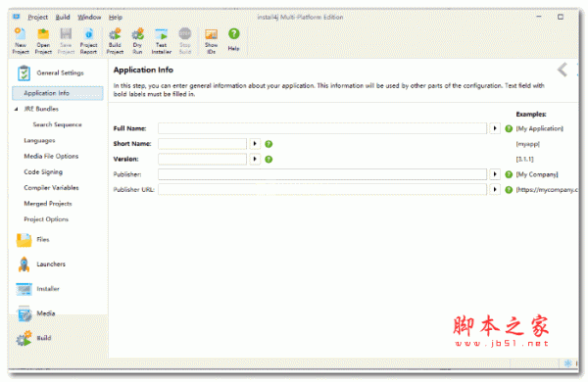Click the Stop Build toolbar icon
588x382 pixels.
point(185,41)
